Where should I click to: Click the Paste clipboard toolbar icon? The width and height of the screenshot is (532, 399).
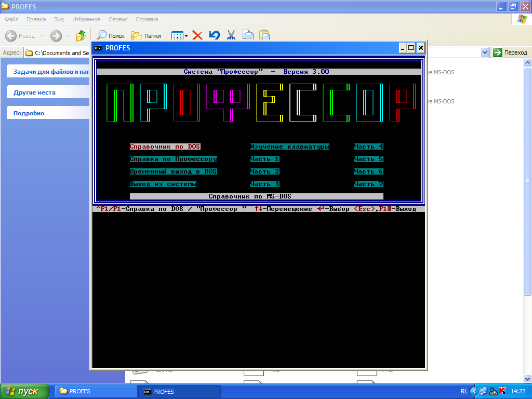264,35
